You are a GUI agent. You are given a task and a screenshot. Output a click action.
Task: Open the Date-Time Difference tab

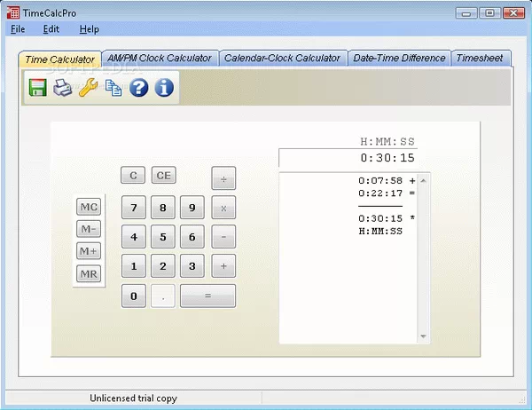pyautogui.click(x=399, y=58)
